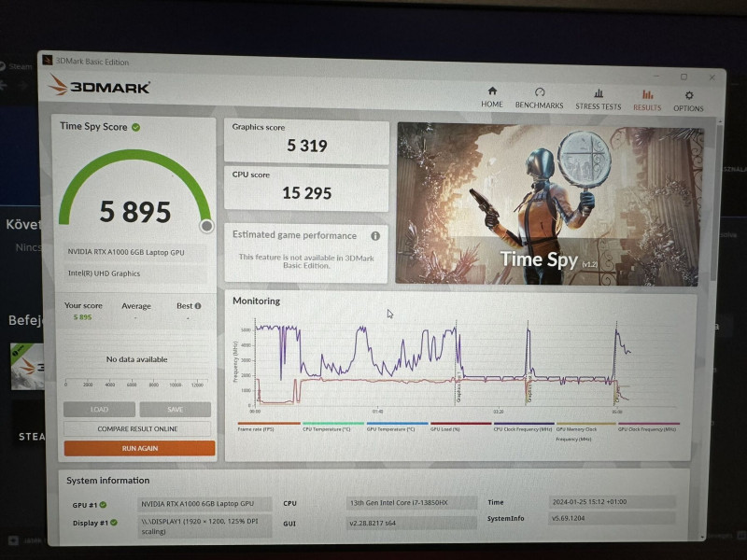Click the SAVE button
The height and width of the screenshot is (560, 747).
(x=176, y=410)
